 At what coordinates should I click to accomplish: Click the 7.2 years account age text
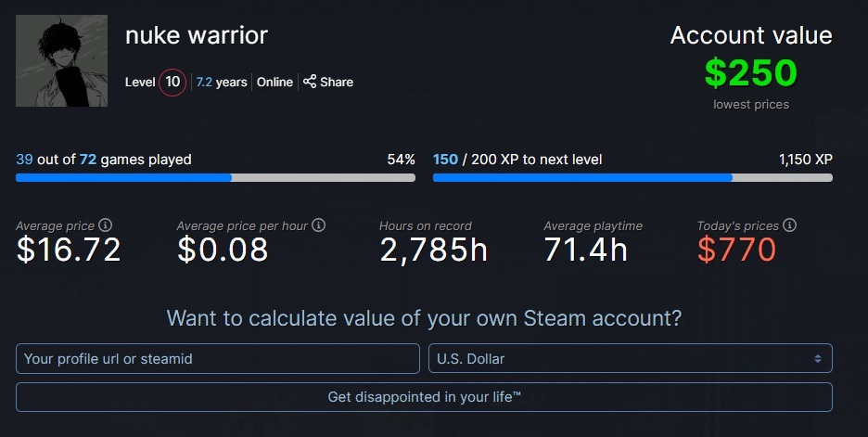coord(222,82)
